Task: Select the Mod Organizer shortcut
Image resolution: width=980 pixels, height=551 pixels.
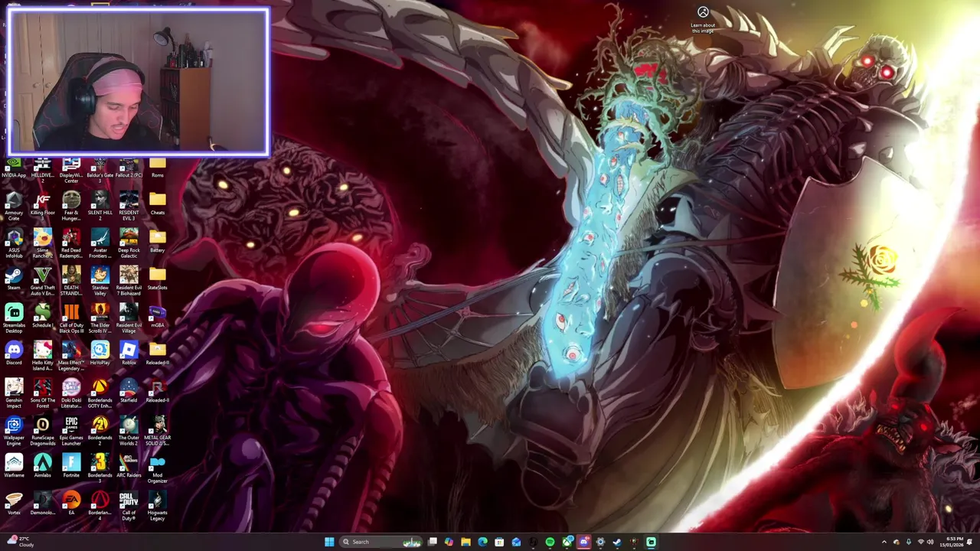Action: 157,469
